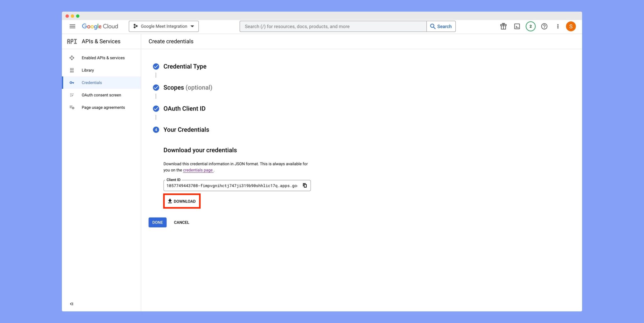
Task: Open the Cloud Shell terminal icon
Action: [x=517, y=26]
